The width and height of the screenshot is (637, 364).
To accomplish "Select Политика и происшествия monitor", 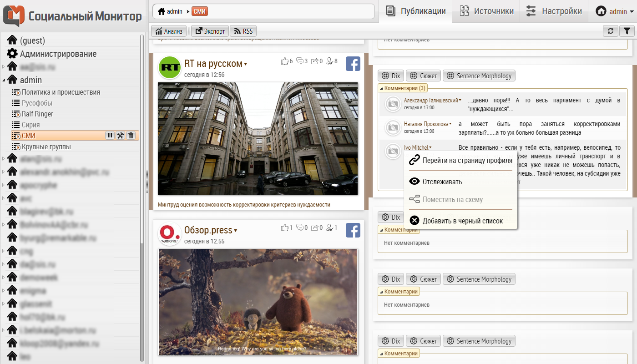I will click(61, 92).
